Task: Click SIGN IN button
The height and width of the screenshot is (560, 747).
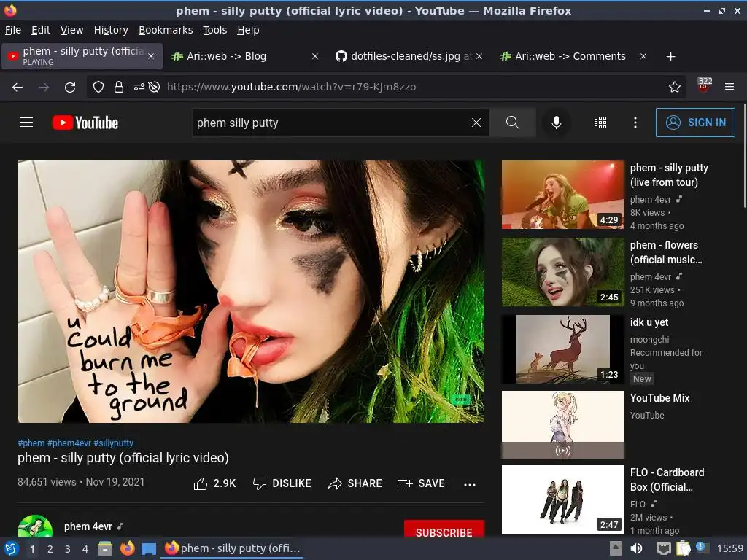Action: click(695, 122)
